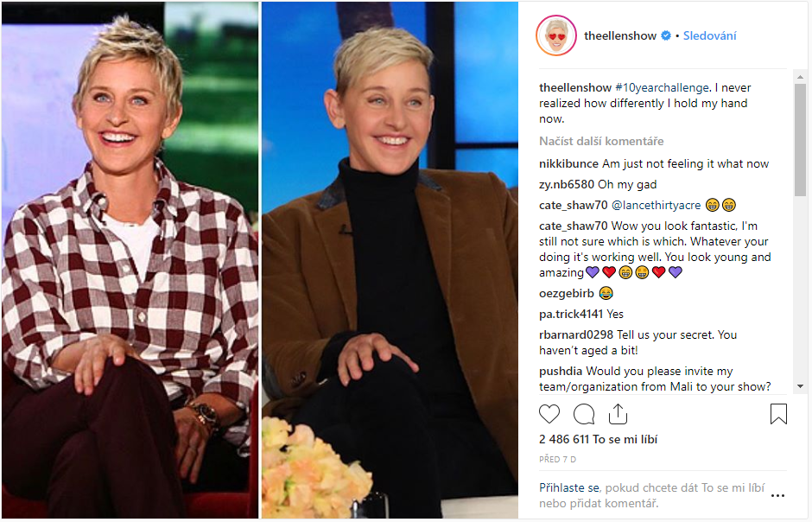
Task: Open the @lancethirtyacre mention link
Action: click(x=657, y=205)
